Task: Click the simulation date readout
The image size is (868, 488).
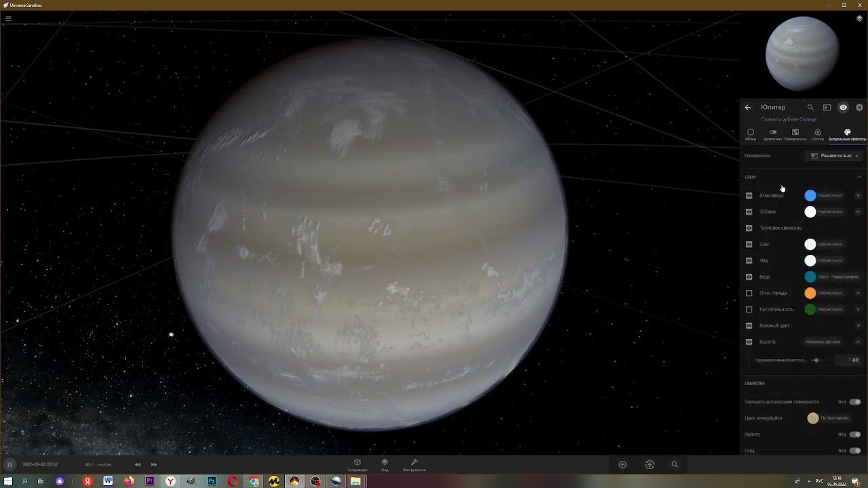Action: (x=40, y=464)
